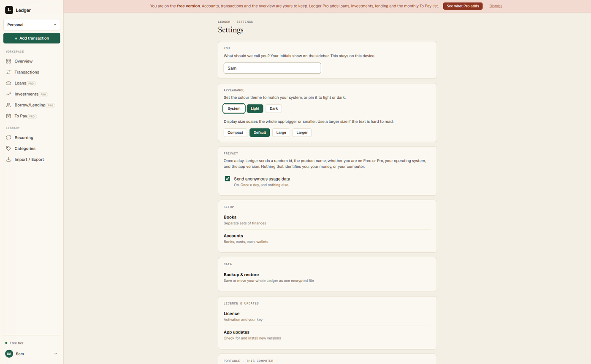The image size is (591, 364).
Task: Click See what Pro adds button
Action: pos(463,6)
